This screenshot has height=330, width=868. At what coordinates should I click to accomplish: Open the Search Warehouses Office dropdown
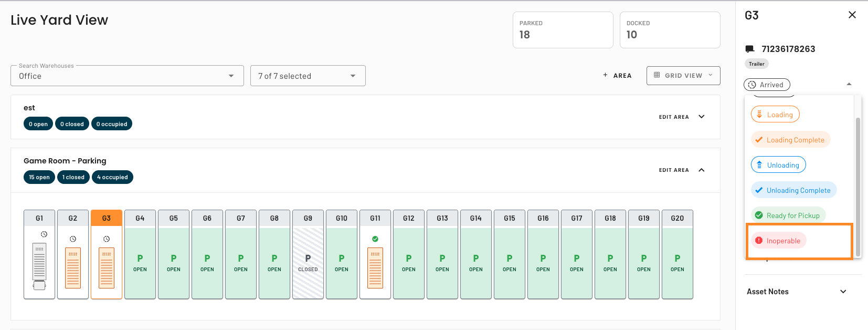click(127, 76)
